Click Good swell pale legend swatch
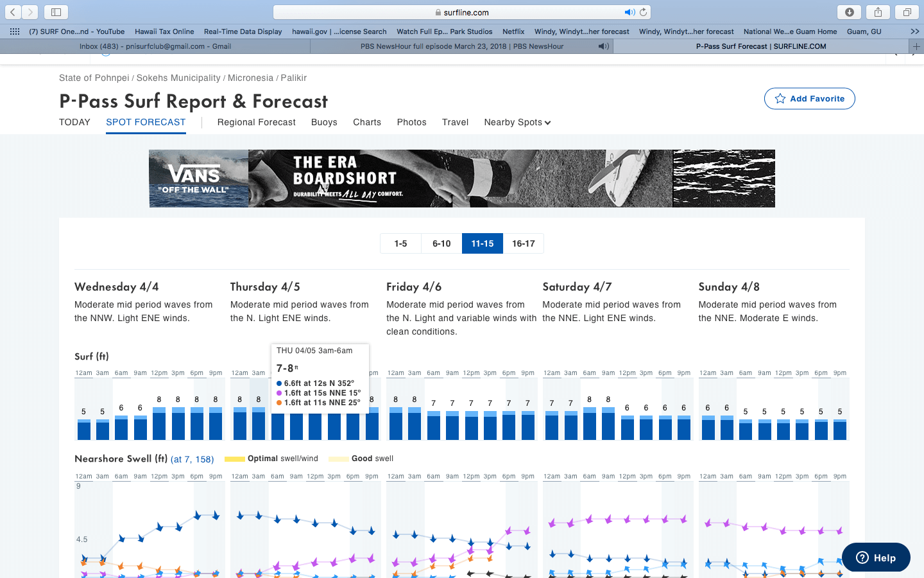The image size is (924, 578). click(x=338, y=459)
